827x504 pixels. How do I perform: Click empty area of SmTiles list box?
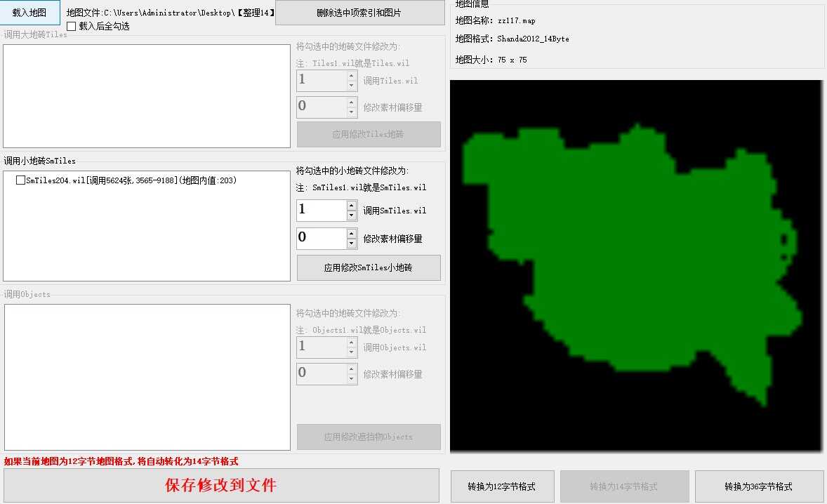tap(146, 239)
